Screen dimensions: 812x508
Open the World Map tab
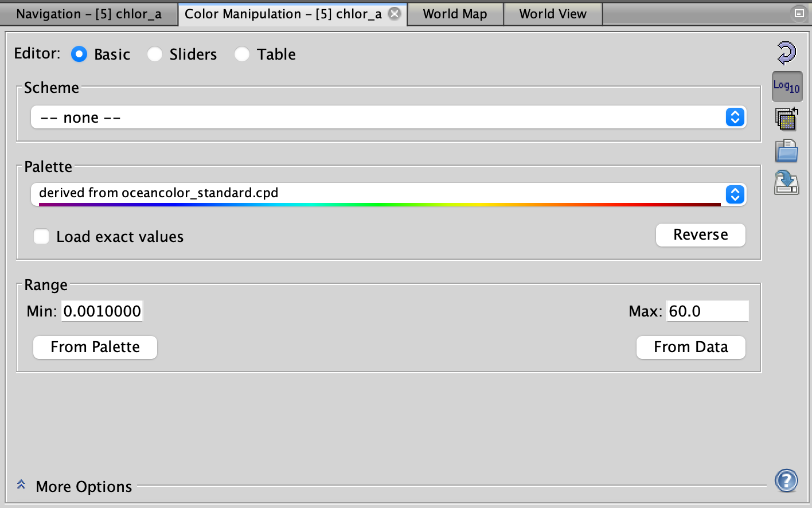tap(455, 13)
